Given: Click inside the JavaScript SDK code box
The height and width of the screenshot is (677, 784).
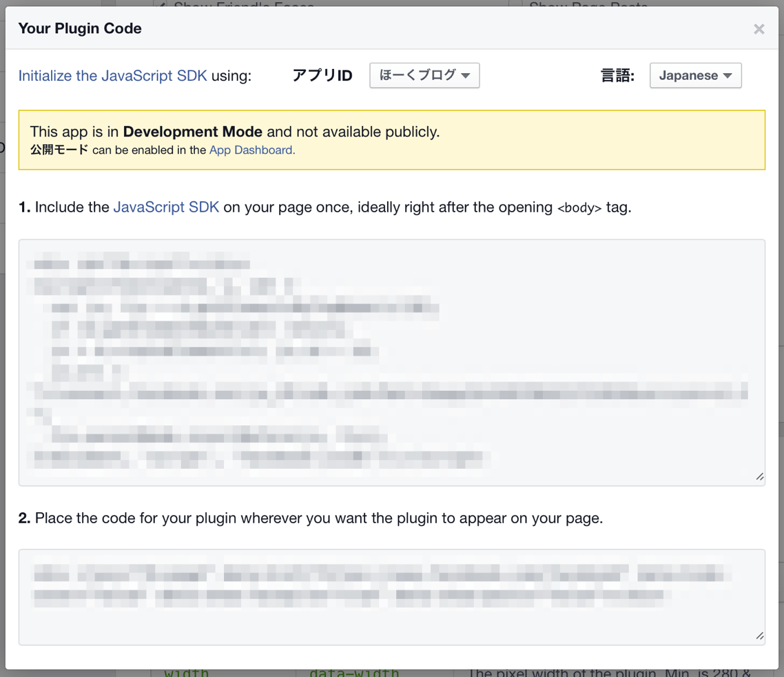Looking at the screenshot, I should tap(391, 362).
